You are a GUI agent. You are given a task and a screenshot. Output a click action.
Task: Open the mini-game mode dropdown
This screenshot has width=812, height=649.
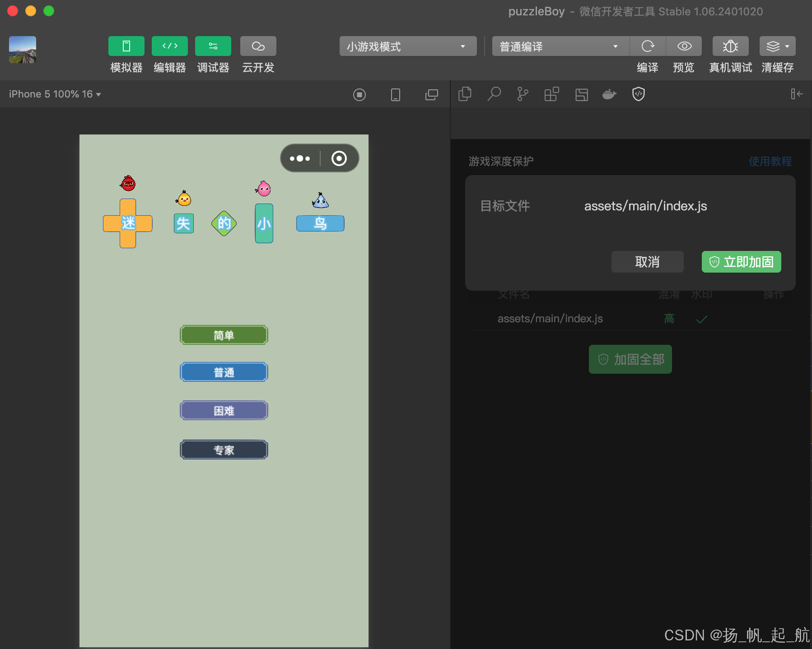[x=408, y=46]
